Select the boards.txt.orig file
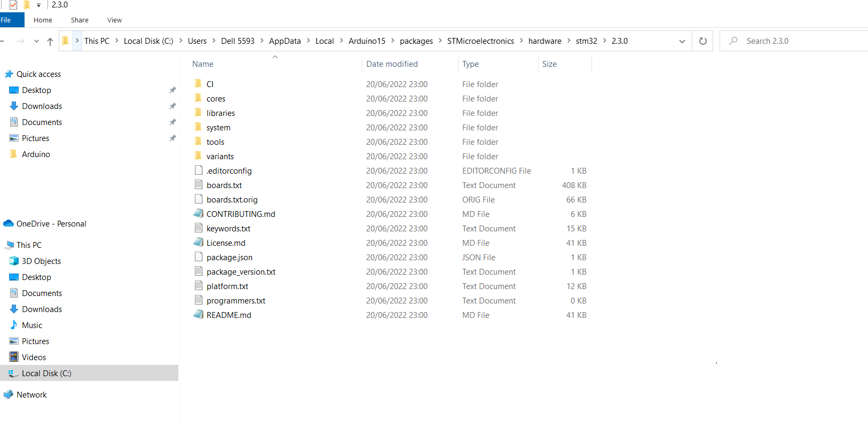Screen dimensions: 868x428 pyautogui.click(x=232, y=199)
